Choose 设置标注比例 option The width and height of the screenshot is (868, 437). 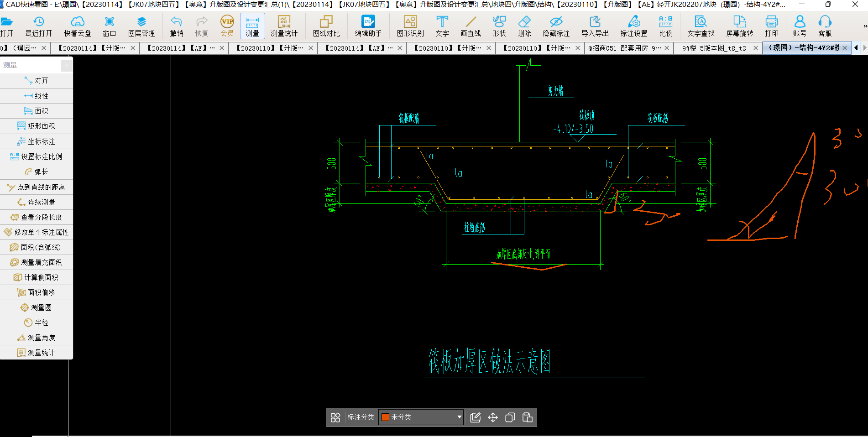(37, 156)
